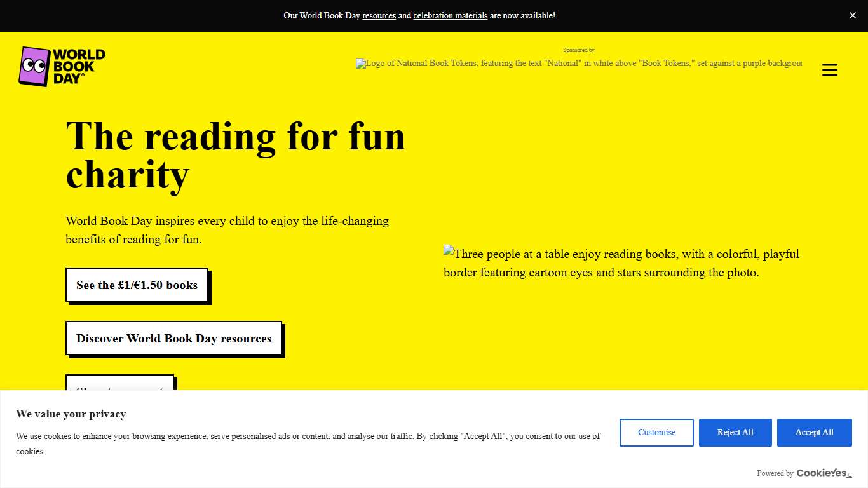This screenshot has height=488, width=868.
Task: Click The reading for fun charity headline
Action: point(235,154)
